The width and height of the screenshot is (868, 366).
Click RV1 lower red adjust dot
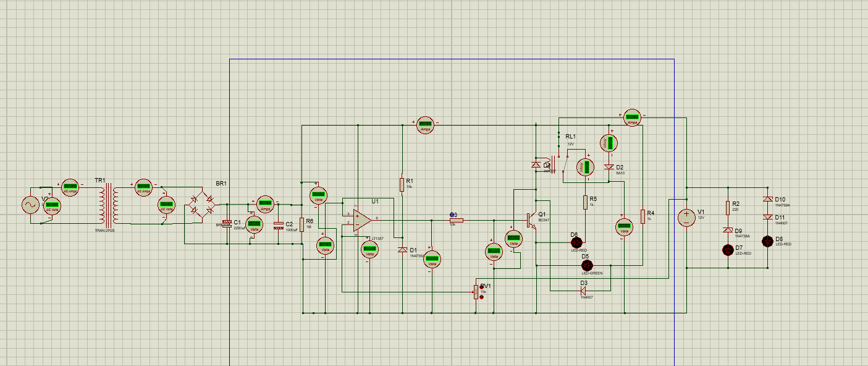[482, 297]
